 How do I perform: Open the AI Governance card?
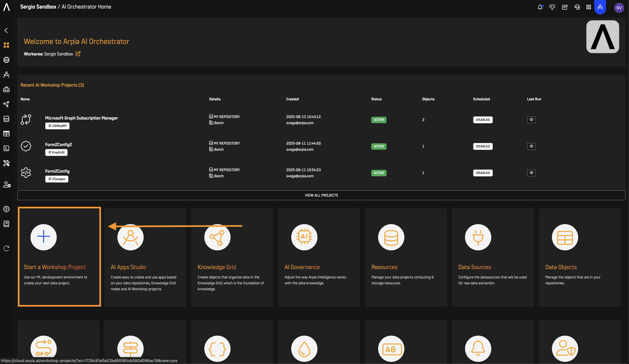(x=319, y=257)
